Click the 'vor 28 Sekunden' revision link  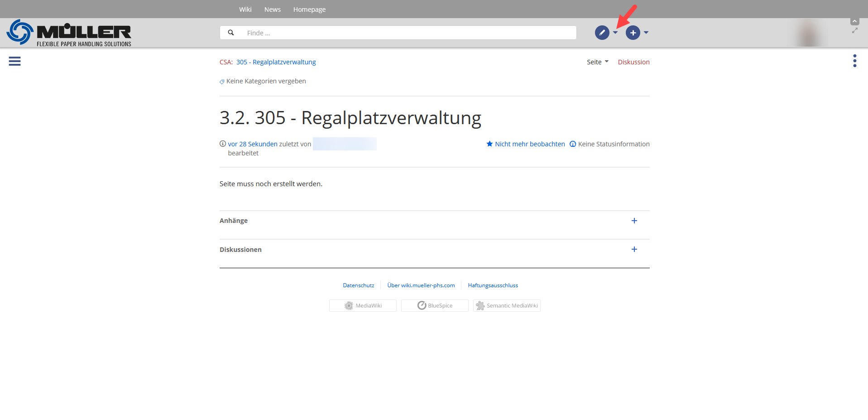click(252, 144)
